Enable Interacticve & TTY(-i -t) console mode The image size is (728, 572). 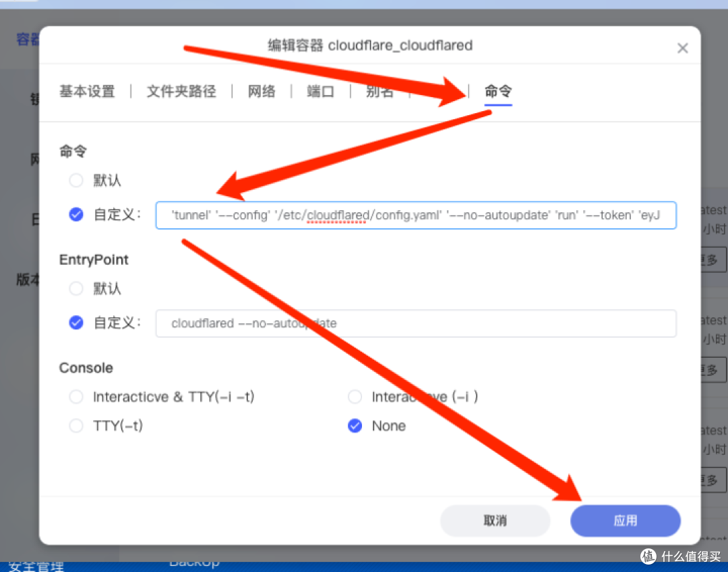76,397
